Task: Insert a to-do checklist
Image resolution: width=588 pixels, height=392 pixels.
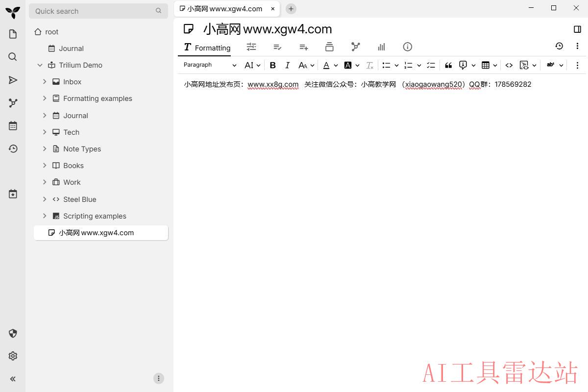Action: [431, 65]
